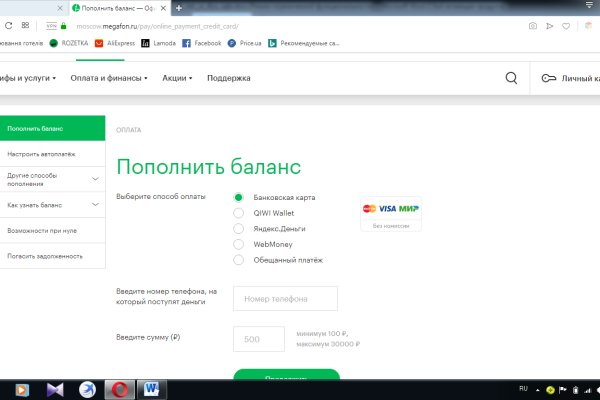Open the Акции dropdown menu

click(177, 78)
